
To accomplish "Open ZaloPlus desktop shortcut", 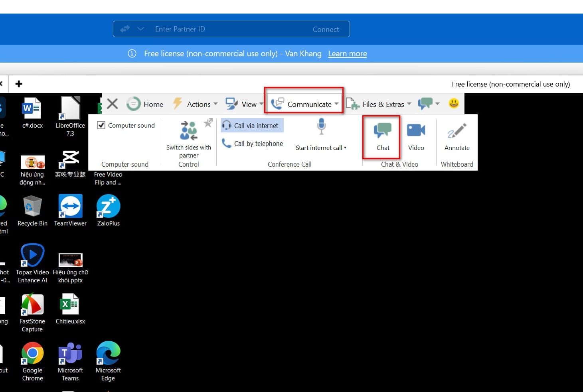I will pyautogui.click(x=108, y=211).
